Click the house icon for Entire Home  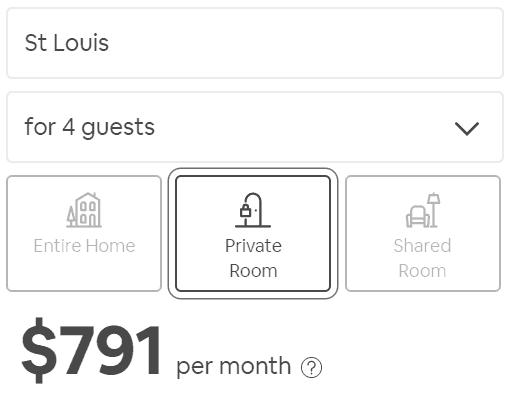pos(84,210)
